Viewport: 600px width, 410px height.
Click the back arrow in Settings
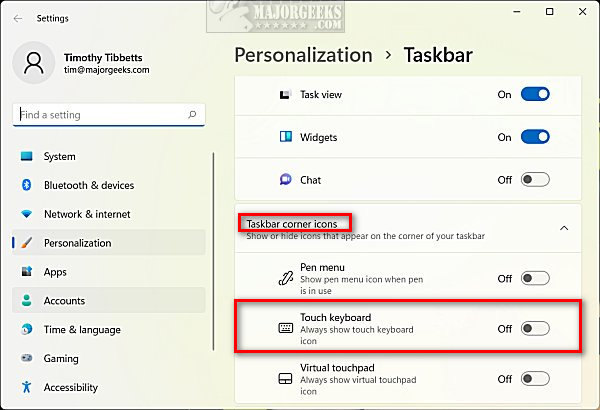tap(18, 17)
